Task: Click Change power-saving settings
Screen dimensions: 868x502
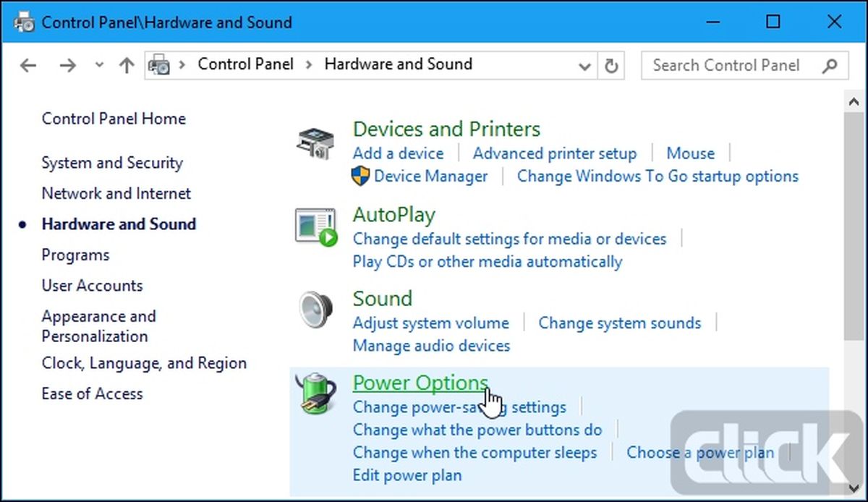Action: point(459,407)
